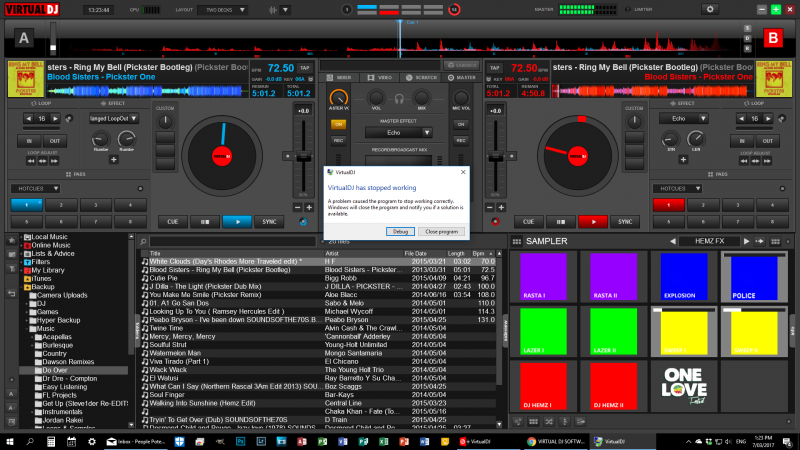Switch to the SCRATCH tab
This screenshot has height=450, width=800.
[421, 78]
